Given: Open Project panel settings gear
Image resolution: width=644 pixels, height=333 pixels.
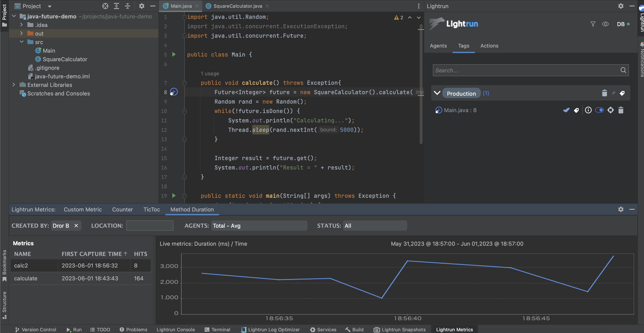Looking at the screenshot, I should coord(142,6).
